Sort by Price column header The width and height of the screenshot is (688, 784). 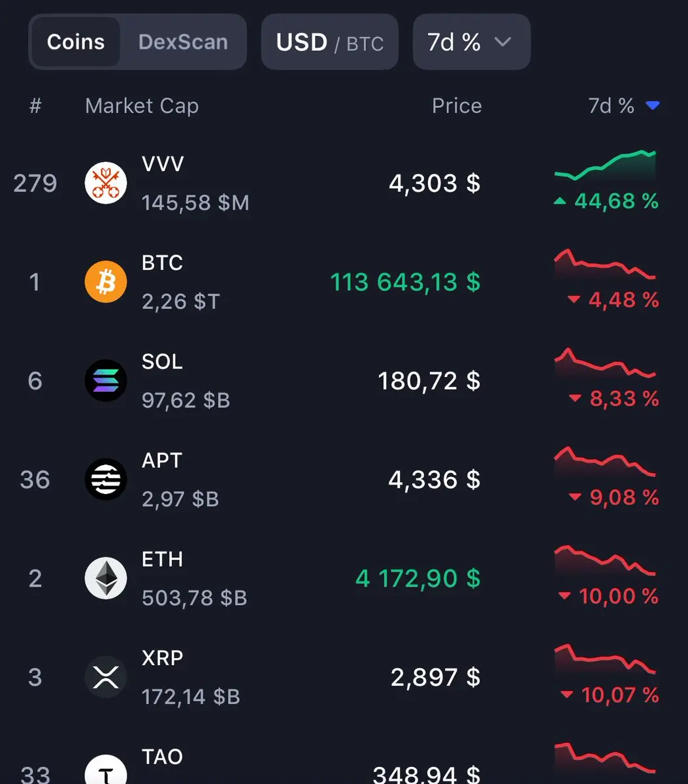[457, 106]
